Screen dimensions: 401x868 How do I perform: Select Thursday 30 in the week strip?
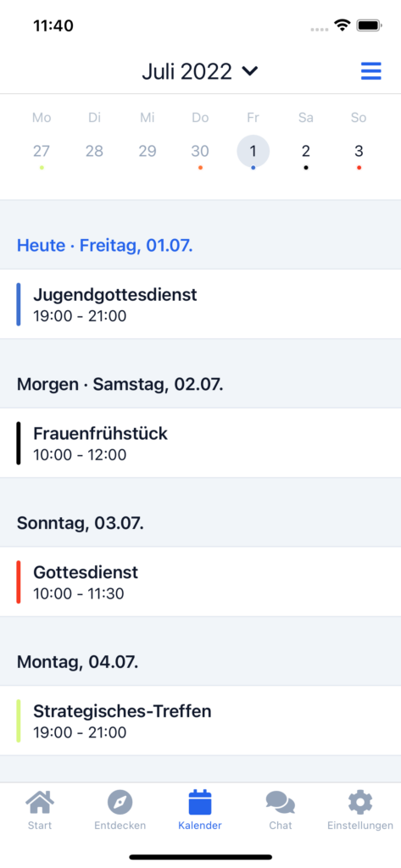pyautogui.click(x=200, y=151)
